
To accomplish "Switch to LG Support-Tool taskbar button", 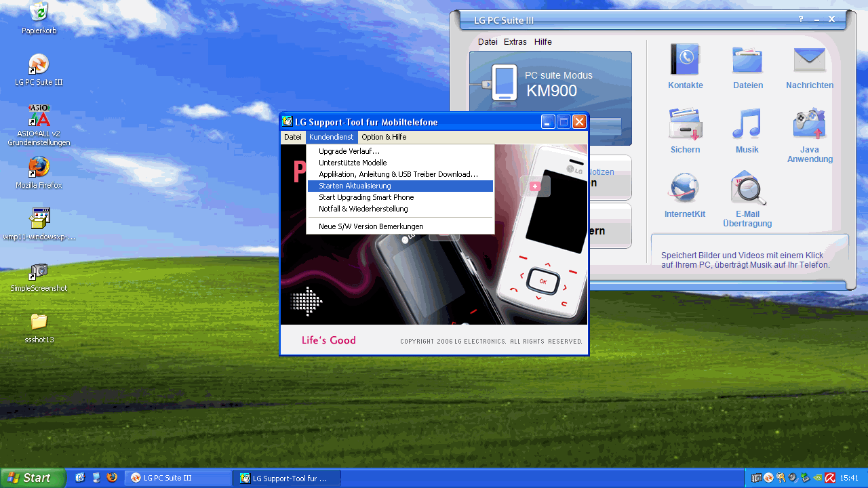I will pos(288,478).
